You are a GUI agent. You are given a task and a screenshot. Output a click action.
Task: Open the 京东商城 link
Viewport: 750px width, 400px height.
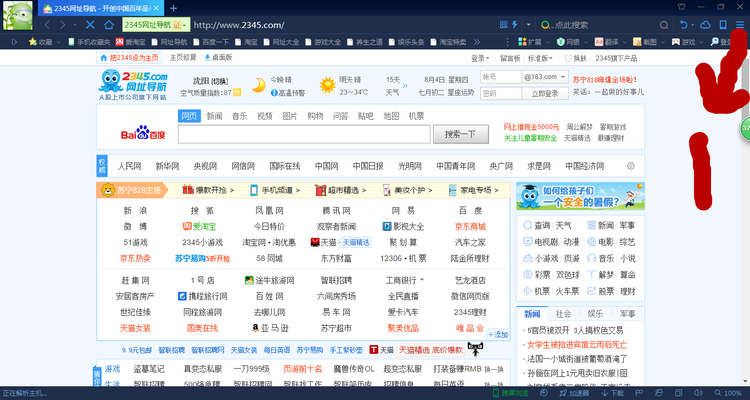coord(470,226)
